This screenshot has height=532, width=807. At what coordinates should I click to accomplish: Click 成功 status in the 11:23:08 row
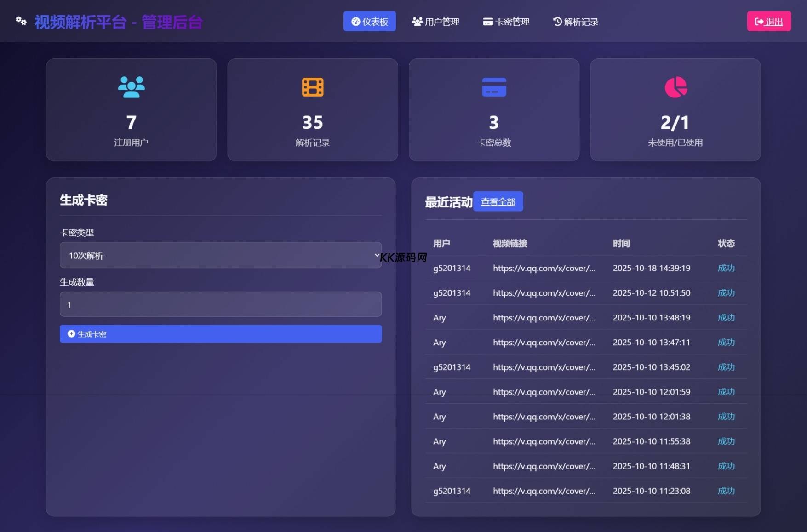click(726, 491)
